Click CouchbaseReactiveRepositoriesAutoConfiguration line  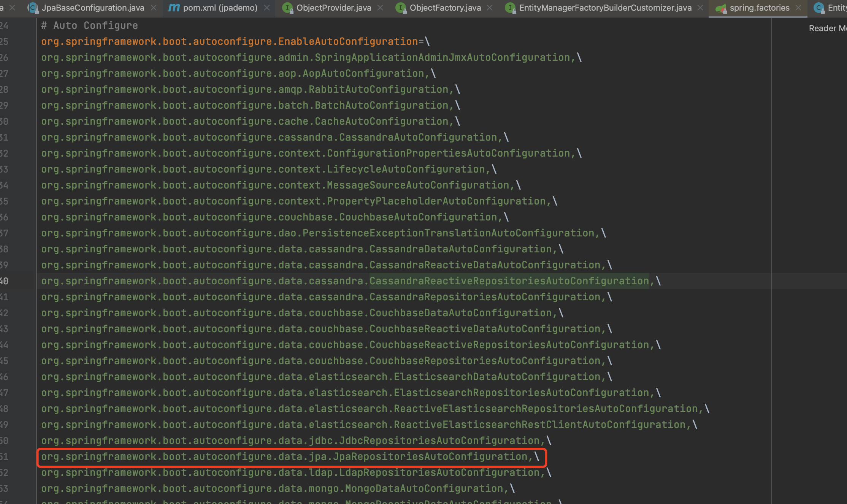pyautogui.click(x=351, y=345)
